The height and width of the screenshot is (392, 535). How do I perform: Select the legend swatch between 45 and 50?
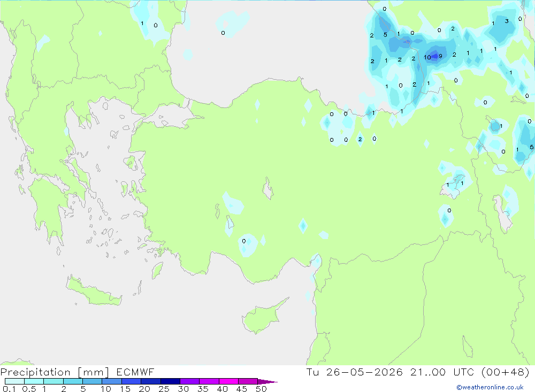coord(248,381)
